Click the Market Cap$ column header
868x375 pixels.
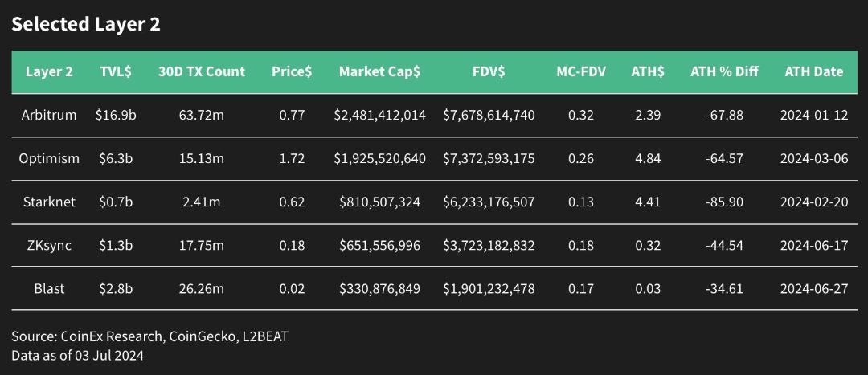[x=379, y=72]
